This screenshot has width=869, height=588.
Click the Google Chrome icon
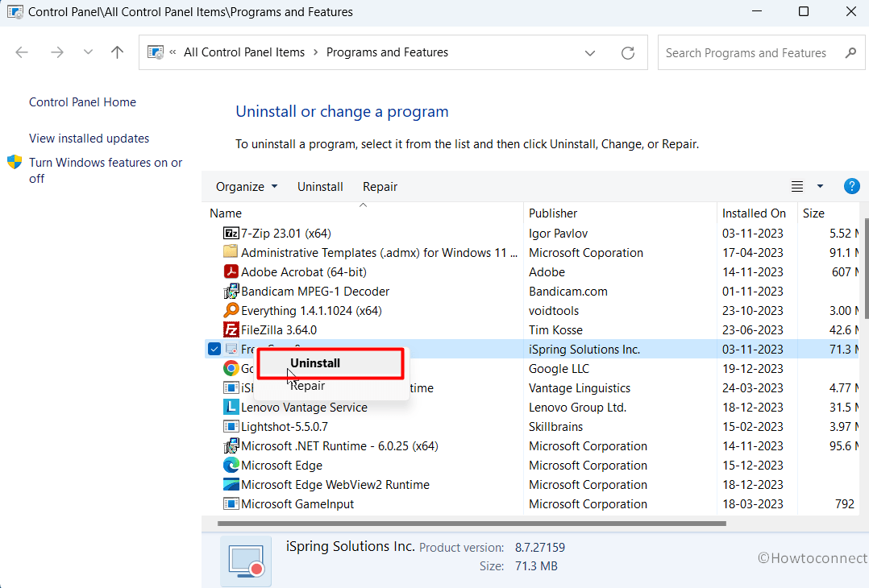pos(231,368)
